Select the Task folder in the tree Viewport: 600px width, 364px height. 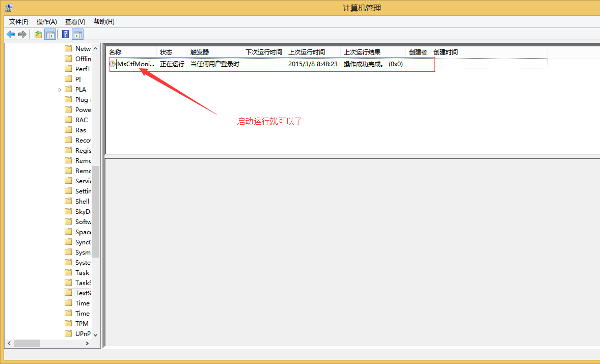[x=83, y=272]
